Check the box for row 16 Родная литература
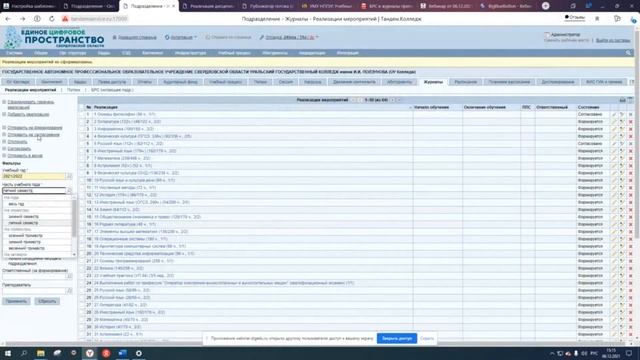 coord(81,224)
